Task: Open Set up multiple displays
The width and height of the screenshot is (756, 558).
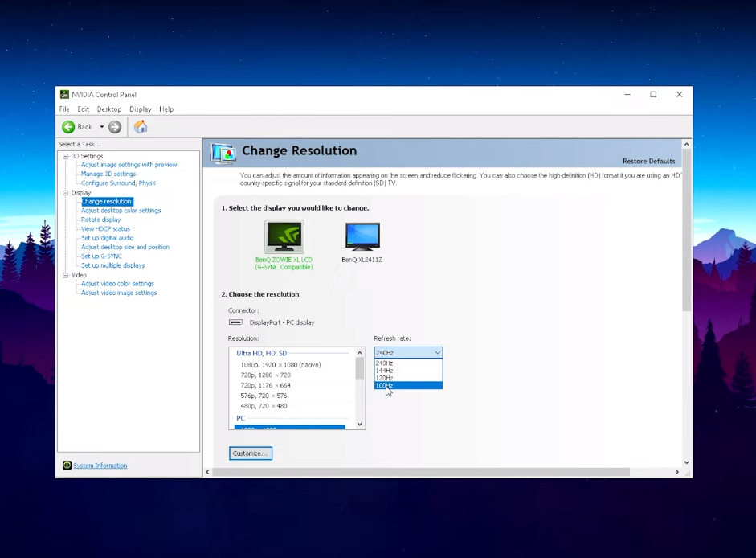Action: tap(112, 265)
